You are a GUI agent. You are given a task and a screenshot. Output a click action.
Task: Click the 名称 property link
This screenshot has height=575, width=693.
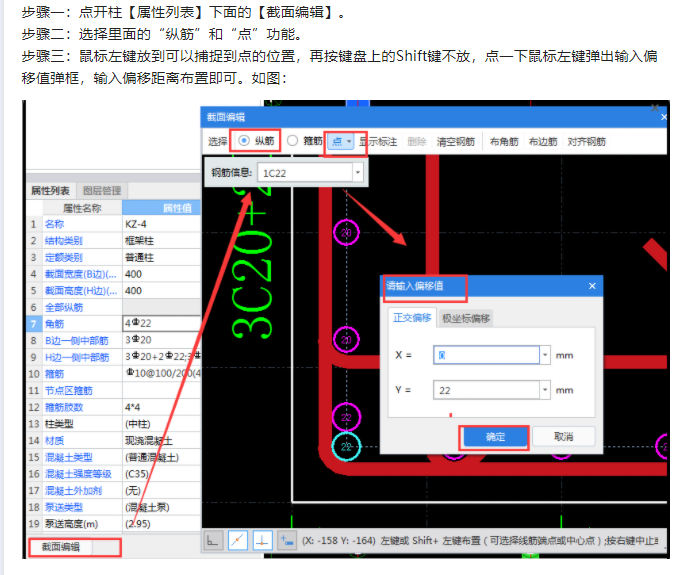pyautogui.click(x=54, y=224)
